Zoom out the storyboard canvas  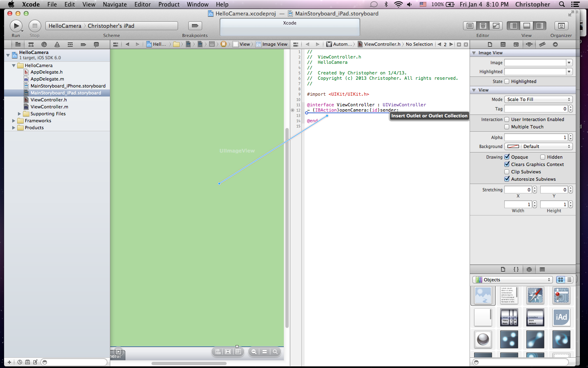254,352
